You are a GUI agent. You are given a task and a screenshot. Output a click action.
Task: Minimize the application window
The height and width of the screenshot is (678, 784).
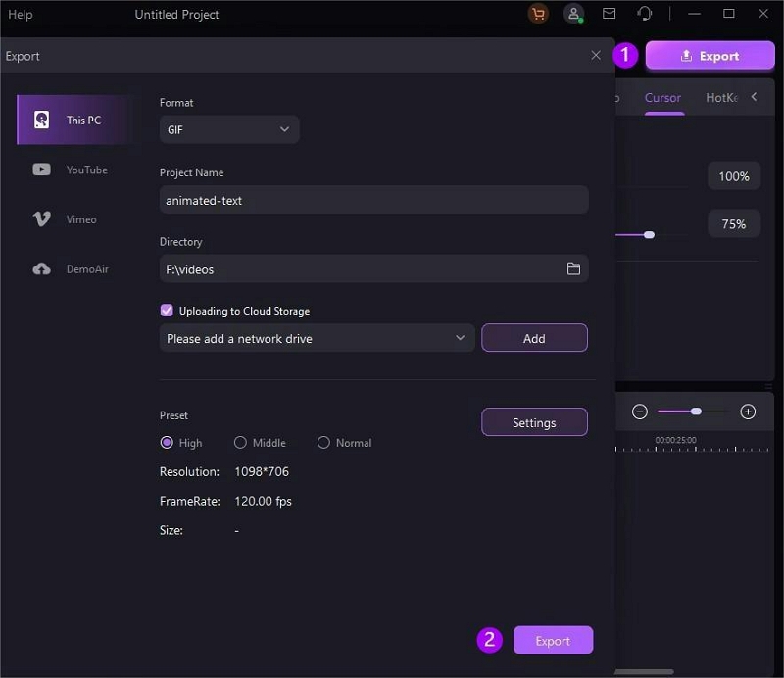[x=694, y=14]
